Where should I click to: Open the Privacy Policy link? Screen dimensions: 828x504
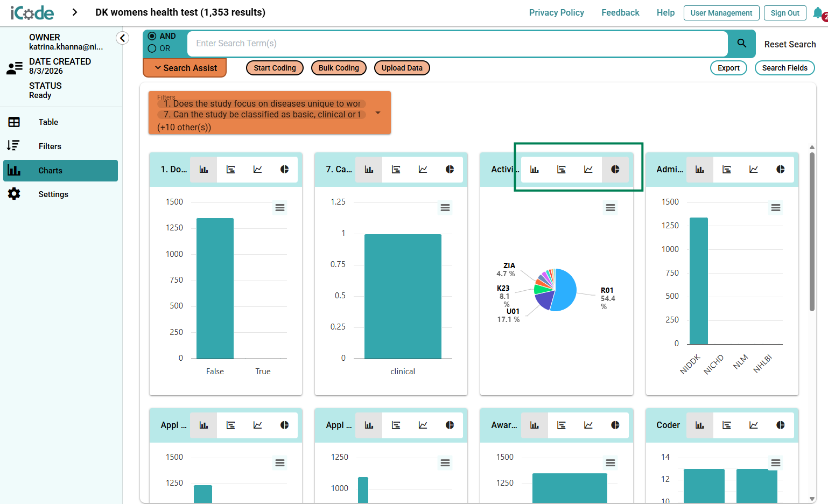pos(557,13)
